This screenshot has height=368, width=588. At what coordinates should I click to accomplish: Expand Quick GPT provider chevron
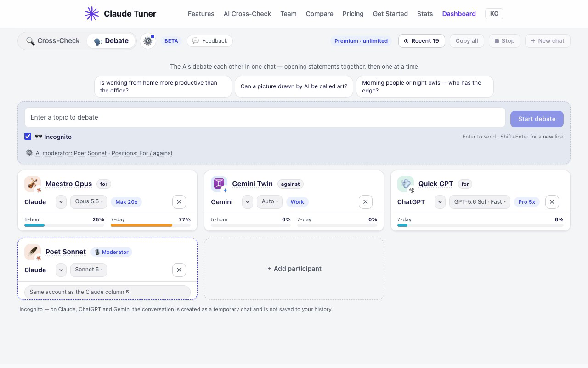pyautogui.click(x=440, y=202)
